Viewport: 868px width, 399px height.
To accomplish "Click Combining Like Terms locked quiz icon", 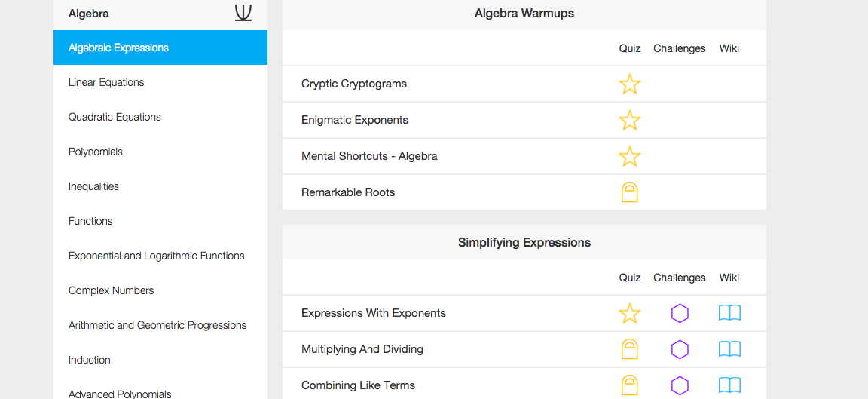I will coord(629,385).
